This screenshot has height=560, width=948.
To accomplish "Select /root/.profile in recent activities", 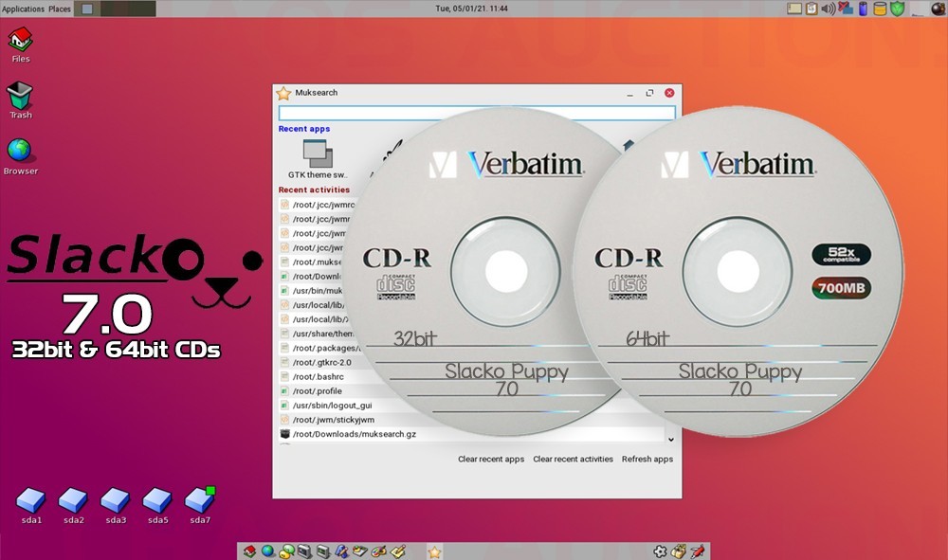I will pyautogui.click(x=318, y=390).
